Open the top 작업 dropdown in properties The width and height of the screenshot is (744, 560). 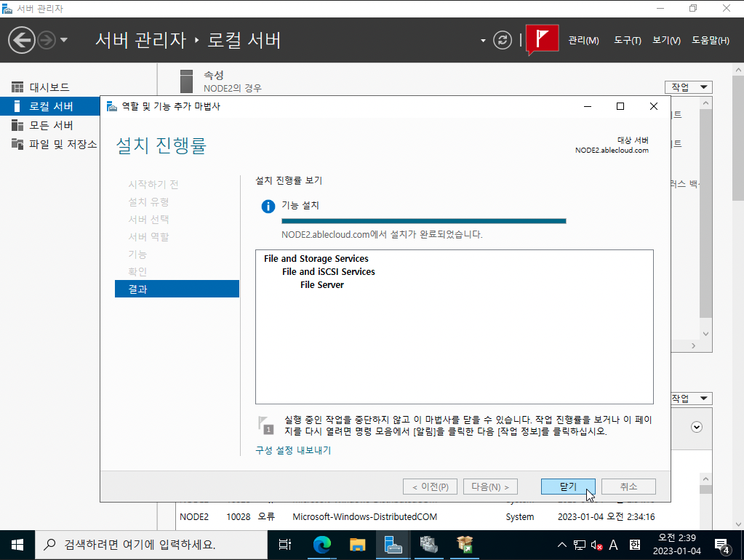point(689,87)
